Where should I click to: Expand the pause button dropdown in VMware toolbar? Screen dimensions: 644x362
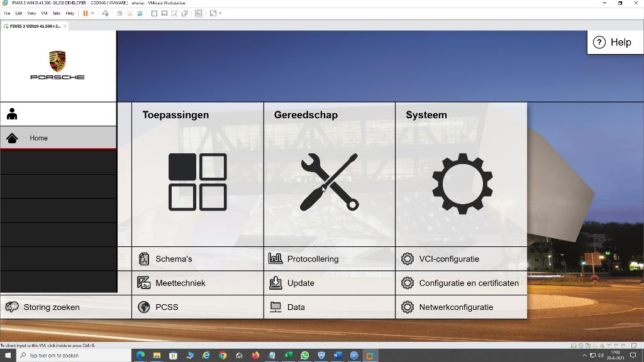(93, 13)
